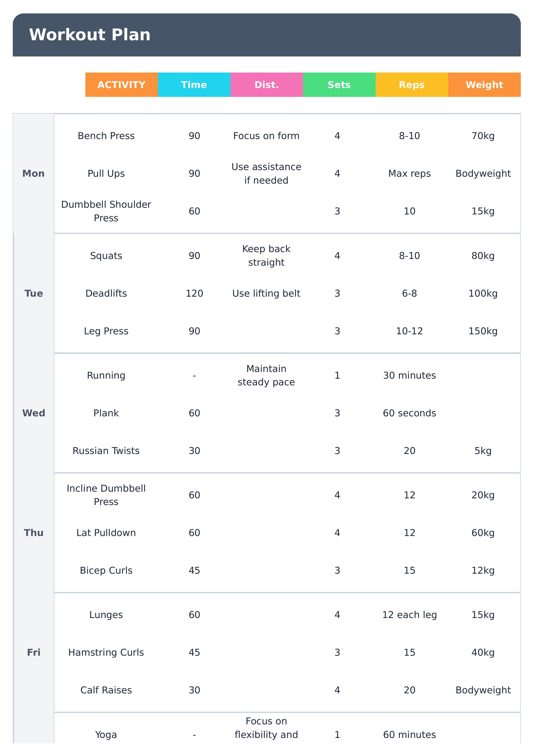Click the Hamstring Curls activity cell
This screenshot has height=756, width=534.
pos(106,652)
